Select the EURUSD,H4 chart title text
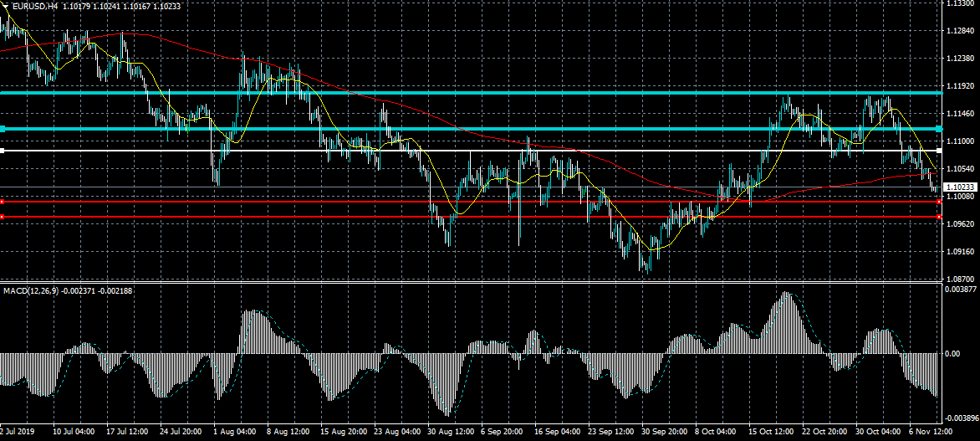This screenshot has width=980, height=441. click(x=35, y=6)
